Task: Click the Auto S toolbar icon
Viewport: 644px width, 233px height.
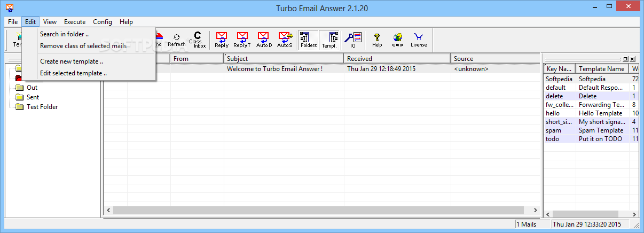Action: [285, 40]
